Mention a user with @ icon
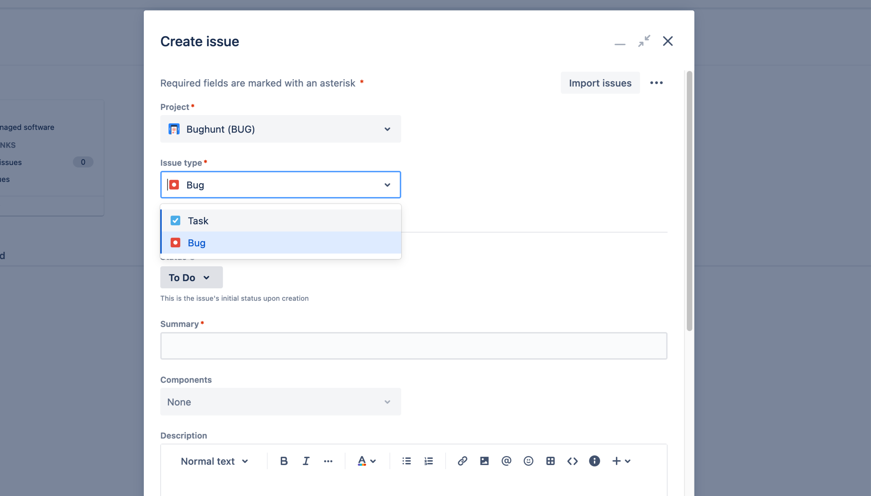The height and width of the screenshot is (496, 871). tap(506, 461)
